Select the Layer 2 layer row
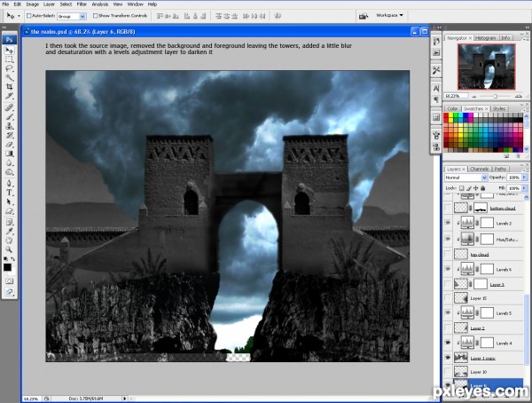 point(484,328)
